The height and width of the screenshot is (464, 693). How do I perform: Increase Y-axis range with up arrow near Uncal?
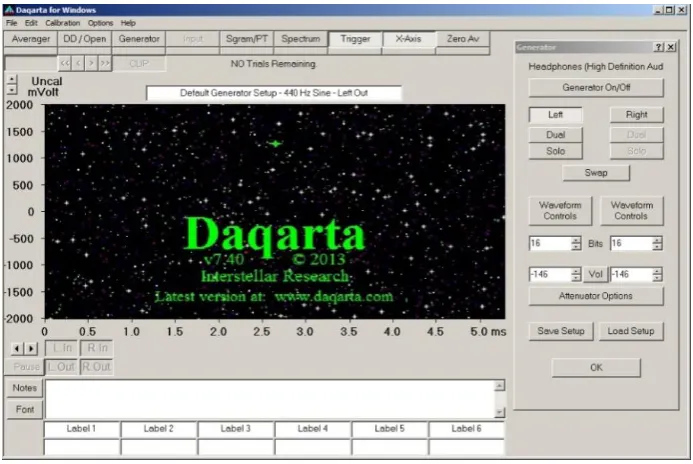point(12,80)
